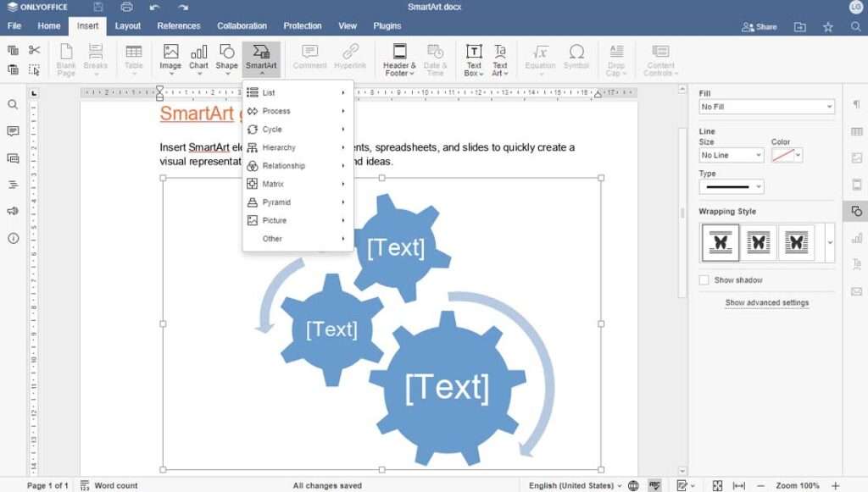Choose Relationship in SmartArt menu
Image resolution: width=868 pixels, height=492 pixels.
[298, 166]
